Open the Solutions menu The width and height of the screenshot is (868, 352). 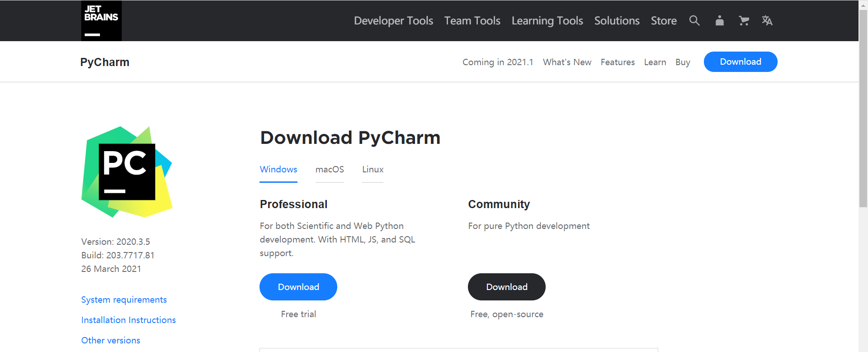pyautogui.click(x=617, y=21)
